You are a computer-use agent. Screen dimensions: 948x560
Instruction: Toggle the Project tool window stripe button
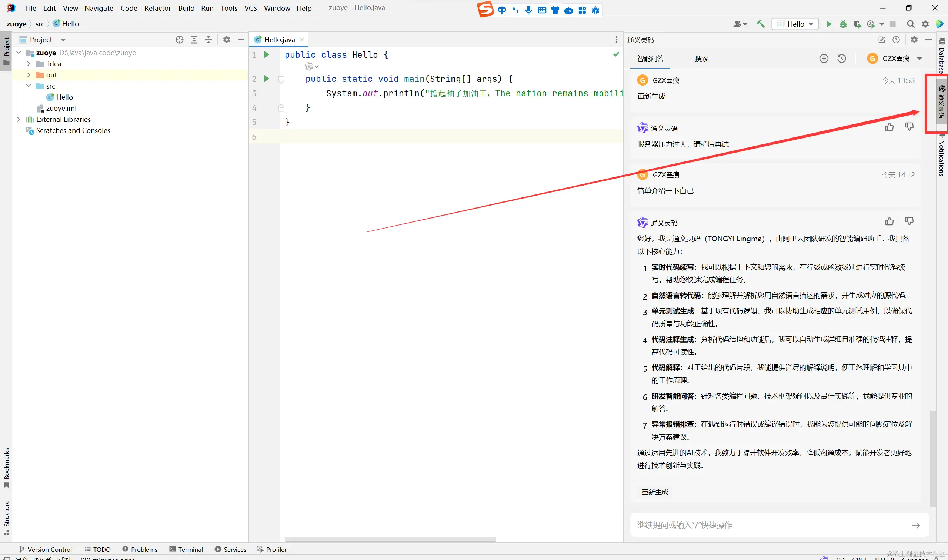[x=6, y=51]
